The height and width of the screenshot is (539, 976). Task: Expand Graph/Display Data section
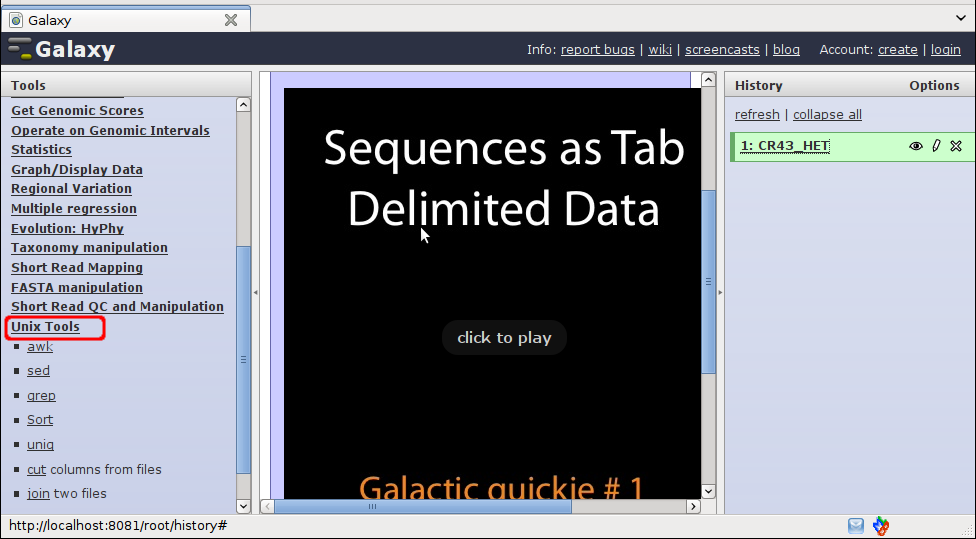(x=77, y=170)
